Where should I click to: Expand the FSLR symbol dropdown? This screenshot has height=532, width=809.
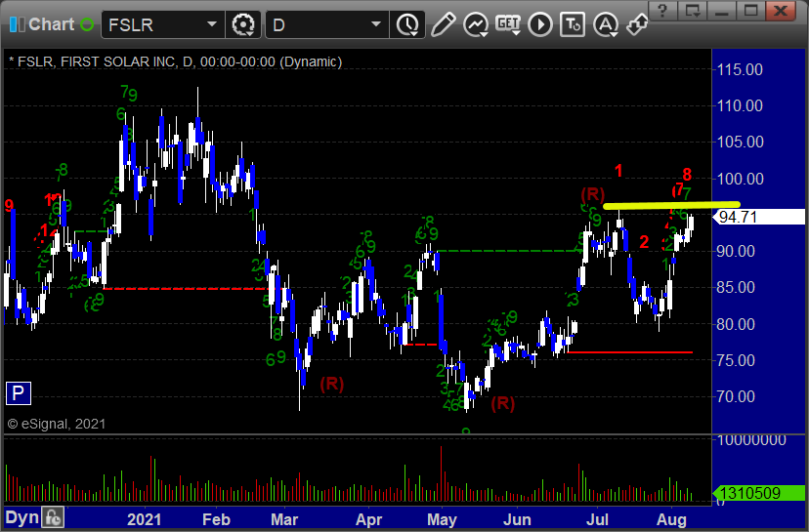pos(212,24)
